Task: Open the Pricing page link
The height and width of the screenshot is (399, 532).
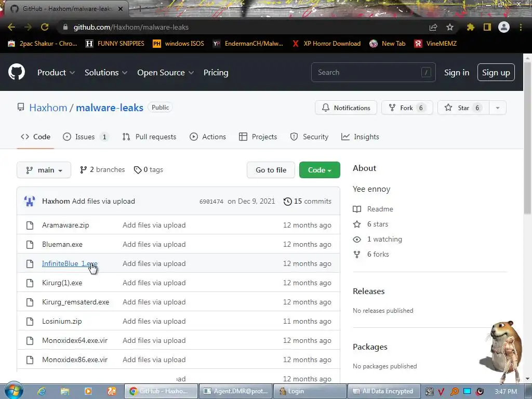Action: 216,73
